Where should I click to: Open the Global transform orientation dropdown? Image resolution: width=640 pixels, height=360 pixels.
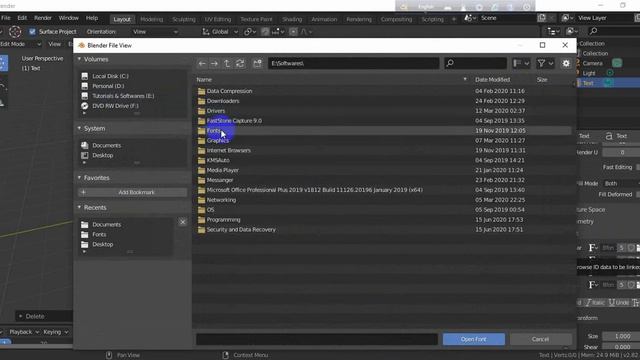pos(220,31)
